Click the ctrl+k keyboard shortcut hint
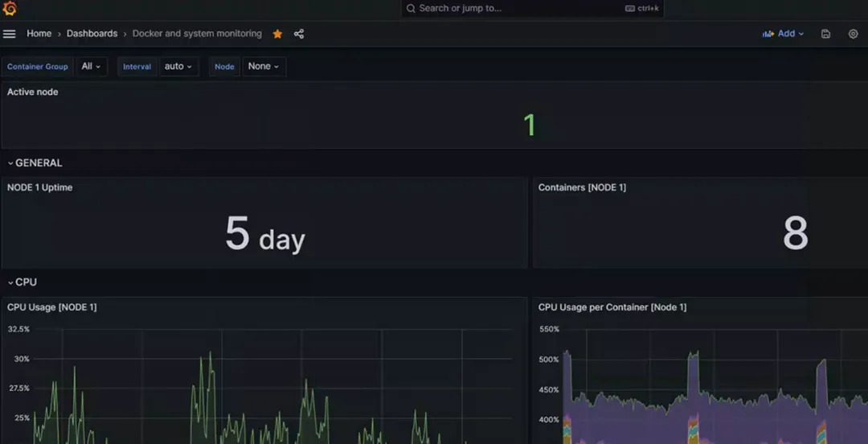This screenshot has width=868, height=444. [x=641, y=8]
